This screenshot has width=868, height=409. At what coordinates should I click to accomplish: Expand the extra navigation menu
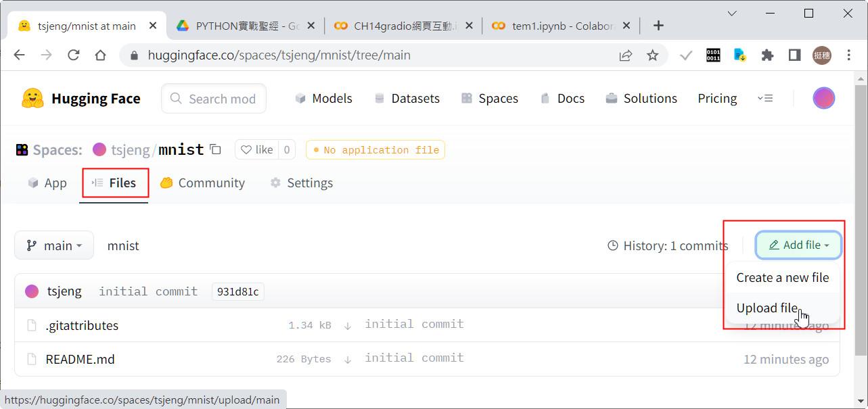pyautogui.click(x=765, y=98)
